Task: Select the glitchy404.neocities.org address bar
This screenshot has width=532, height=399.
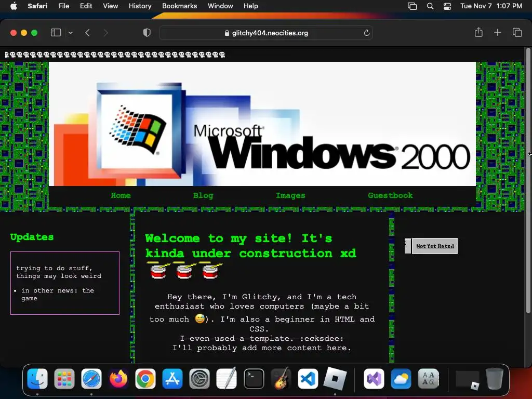Action: tap(266, 33)
